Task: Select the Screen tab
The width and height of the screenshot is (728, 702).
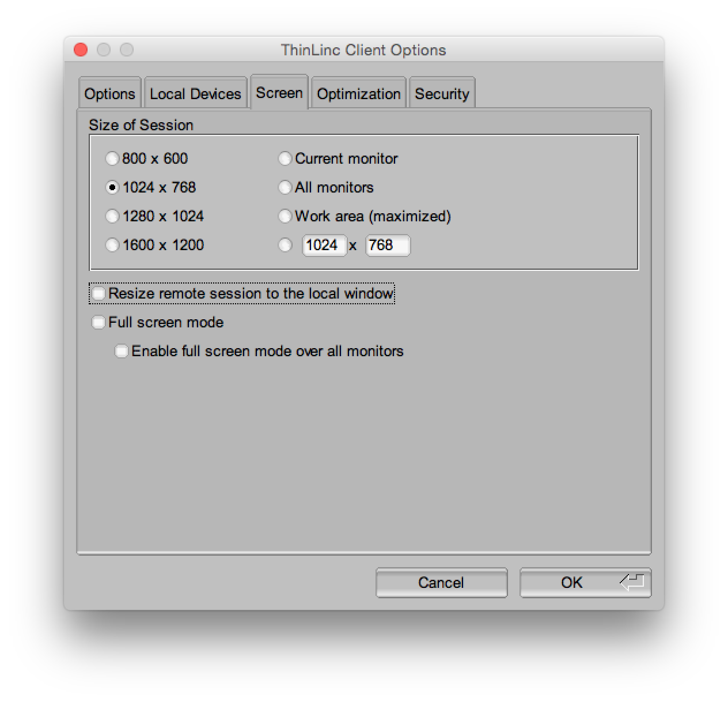Action: click(279, 93)
